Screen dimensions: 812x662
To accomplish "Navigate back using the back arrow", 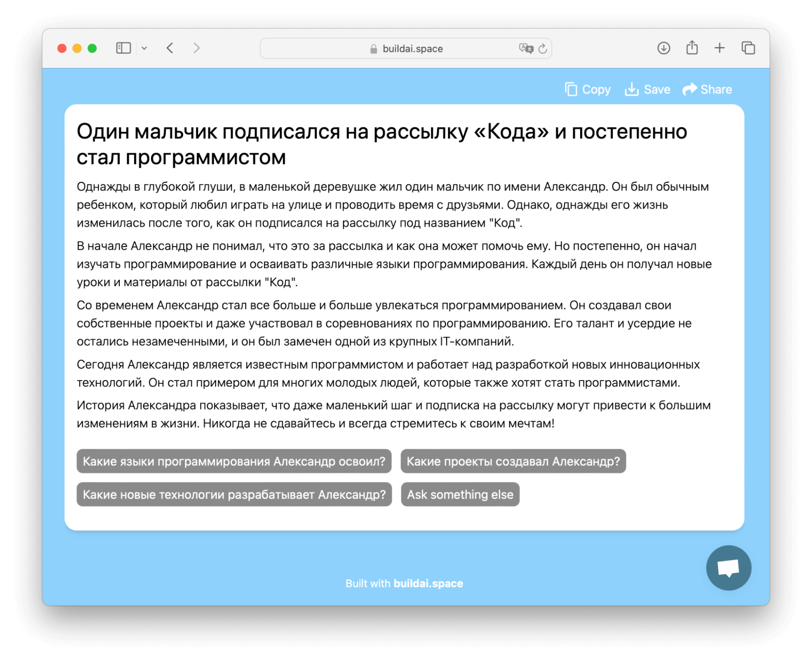I will pyautogui.click(x=170, y=48).
